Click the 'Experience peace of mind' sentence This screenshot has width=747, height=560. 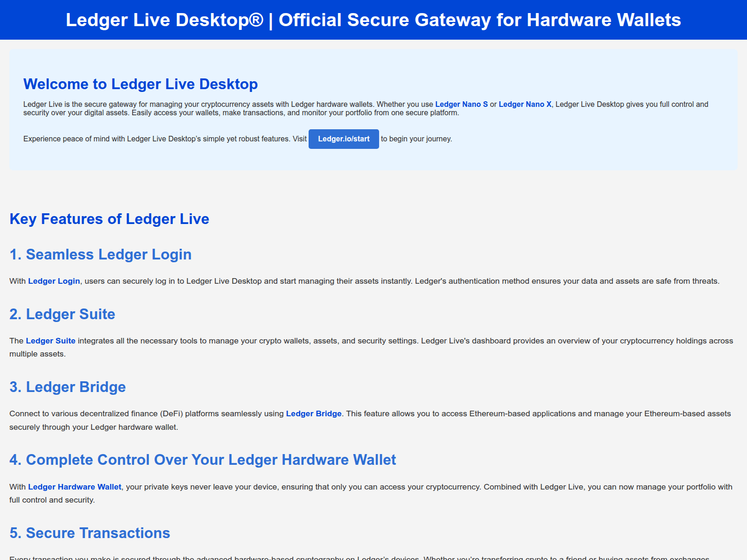tap(165, 139)
